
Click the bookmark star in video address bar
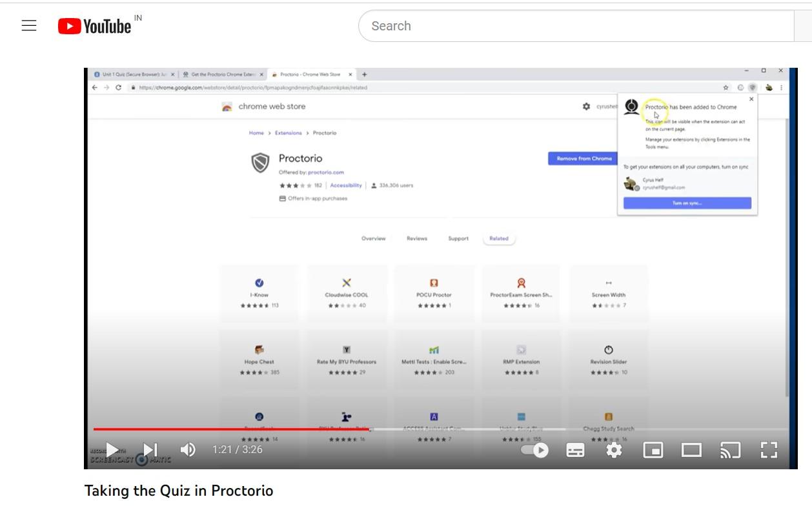726,87
